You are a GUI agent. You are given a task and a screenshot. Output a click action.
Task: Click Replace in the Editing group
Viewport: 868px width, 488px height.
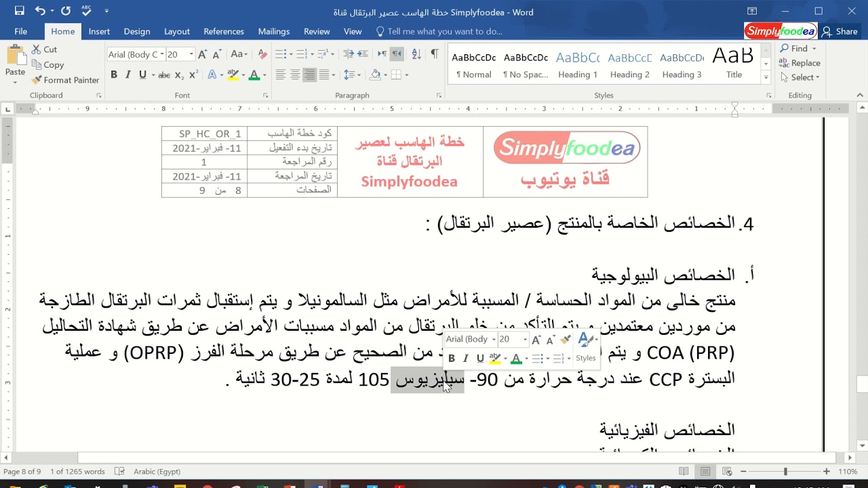(800, 63)
